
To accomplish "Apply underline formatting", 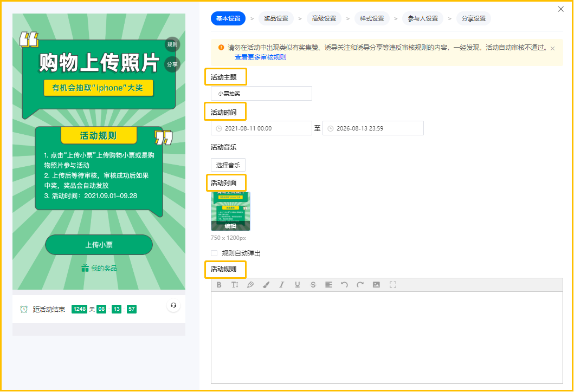I will 297,285.
